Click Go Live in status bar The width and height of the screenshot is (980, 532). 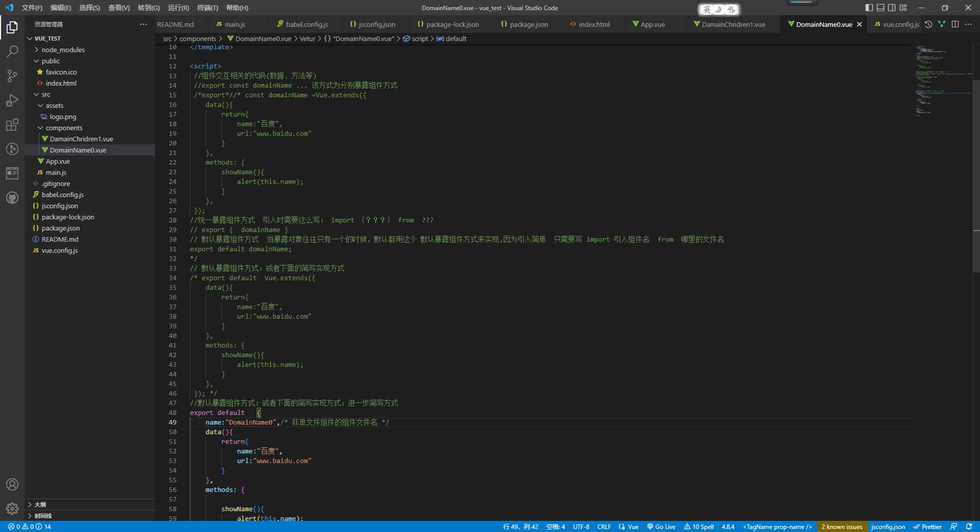click(x=661, y=527)
